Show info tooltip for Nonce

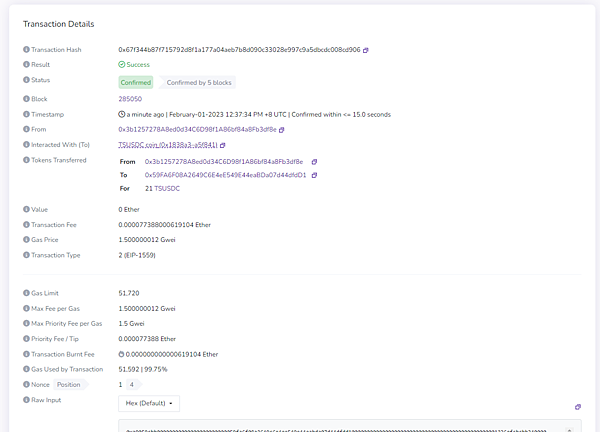pos(26,384)
